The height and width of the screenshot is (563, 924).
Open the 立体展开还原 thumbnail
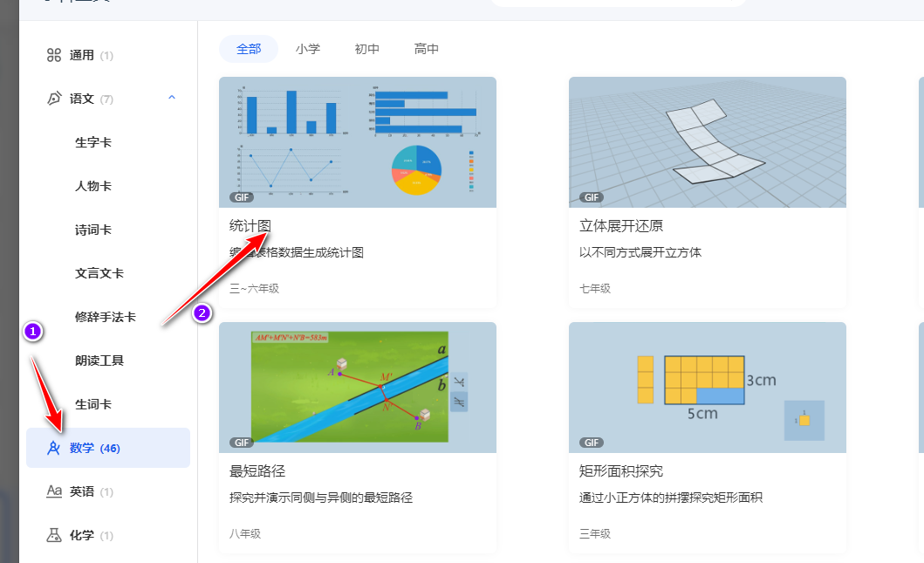point(706,141)
